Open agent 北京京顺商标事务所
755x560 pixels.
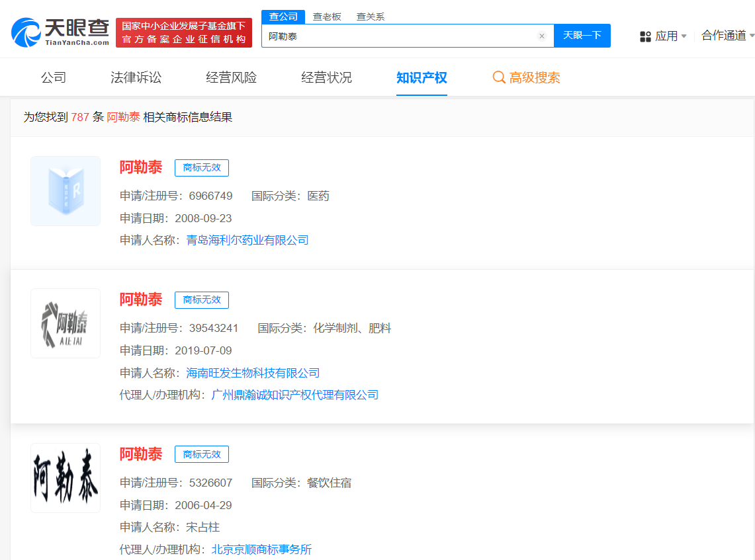pos(261,549)
